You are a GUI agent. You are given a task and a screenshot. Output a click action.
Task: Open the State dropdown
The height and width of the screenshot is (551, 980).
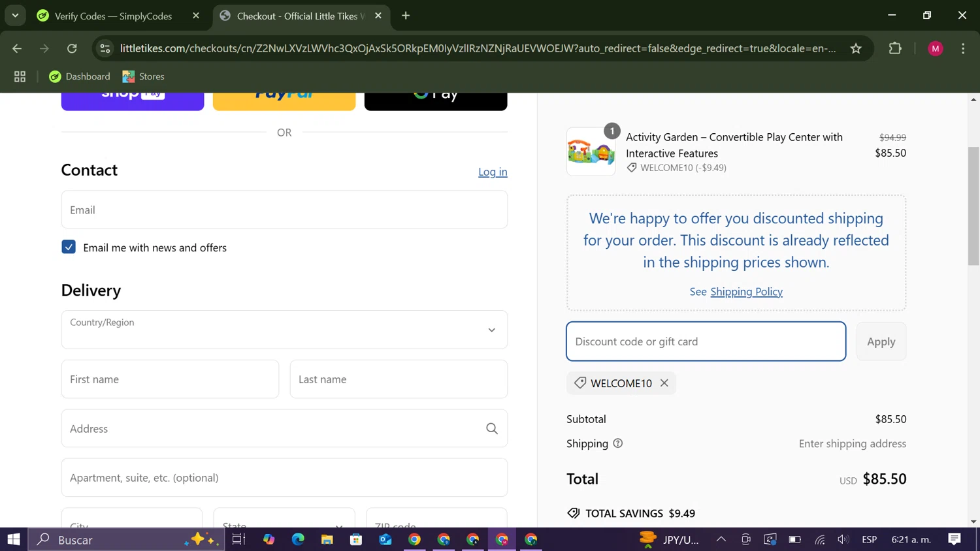click(x=284, y=518)
